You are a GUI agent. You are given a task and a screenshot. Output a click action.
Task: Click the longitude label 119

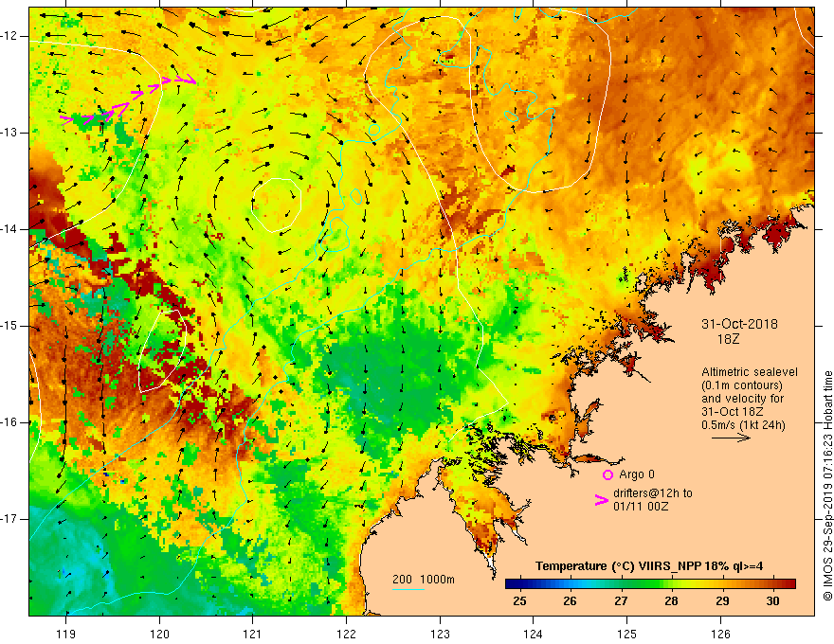pyautogui.click(x=66, y=634)
